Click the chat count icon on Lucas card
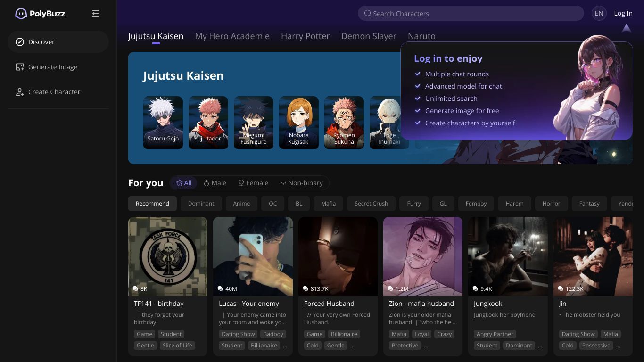 [220, 288]
